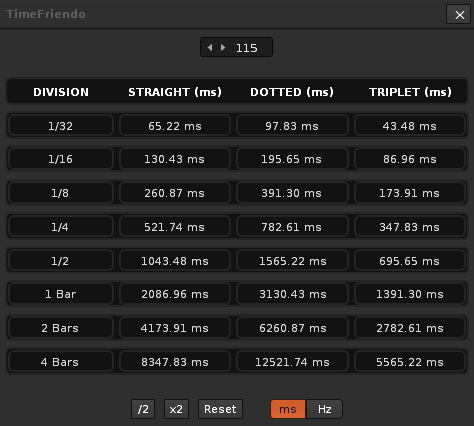Click the 1/2 straight value 1043.48 ms

175,261
